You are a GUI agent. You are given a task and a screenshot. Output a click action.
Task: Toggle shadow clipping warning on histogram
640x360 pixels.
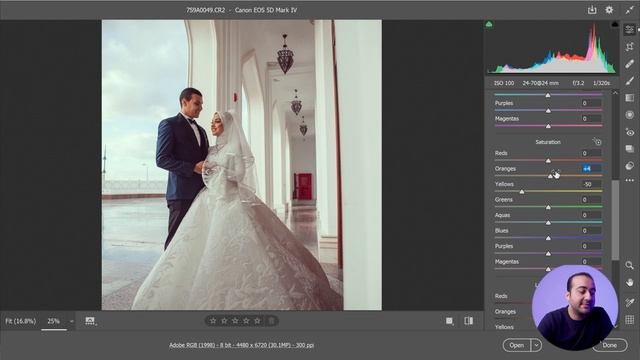tap(489, 24)
